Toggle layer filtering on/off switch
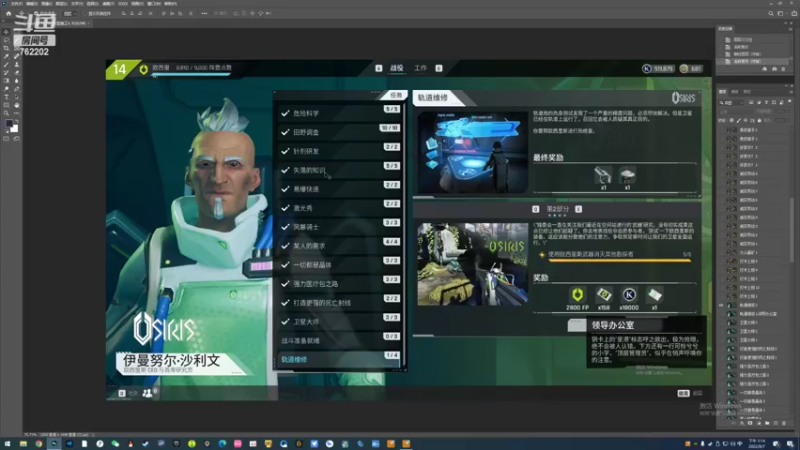This screenshot has width=800, height=450. pos(789,103)
